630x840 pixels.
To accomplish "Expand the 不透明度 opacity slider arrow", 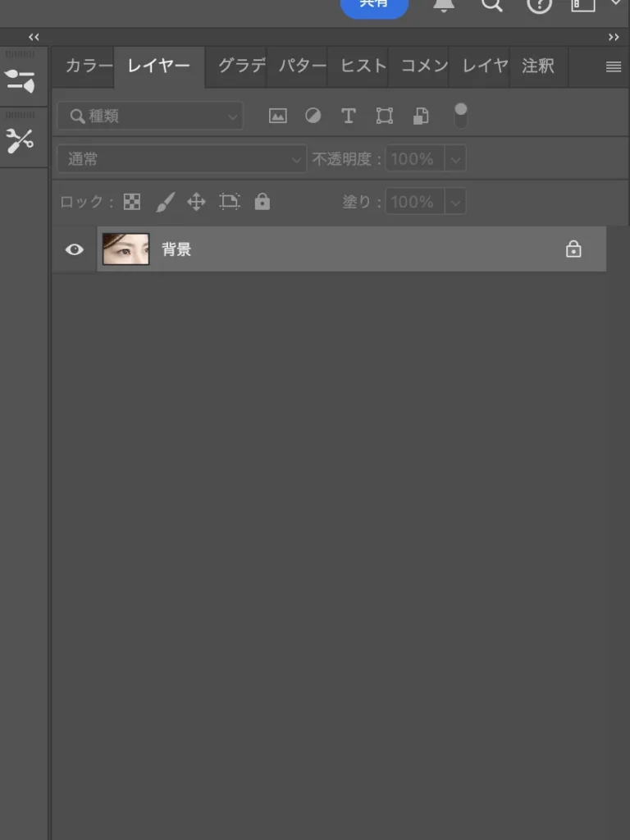I will coord(455,159).
